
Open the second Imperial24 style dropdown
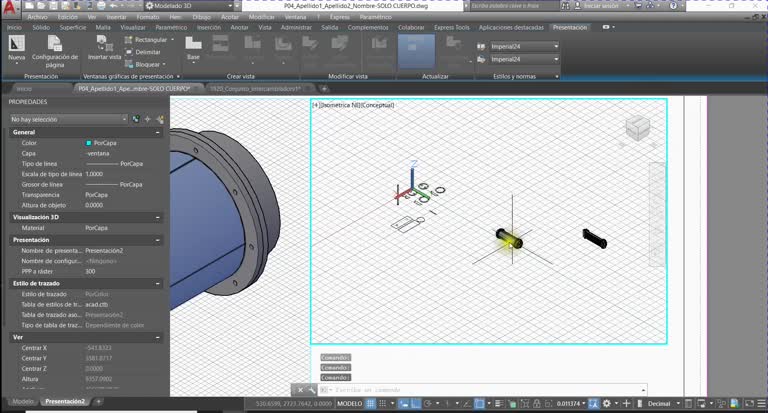pyautogui.click(x=524, y=59)
